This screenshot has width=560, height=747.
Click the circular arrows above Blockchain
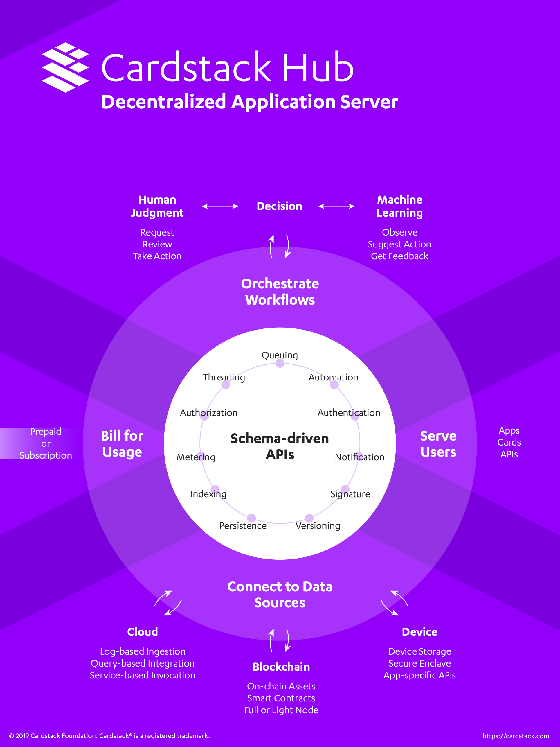(280, 640)
